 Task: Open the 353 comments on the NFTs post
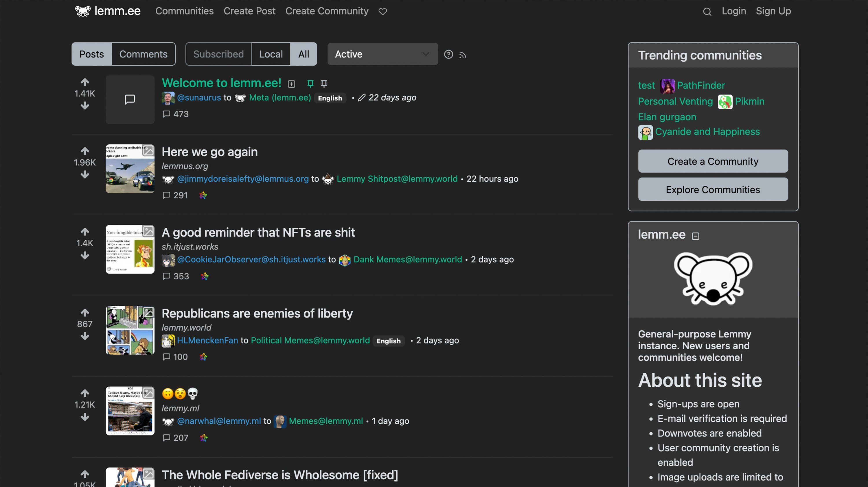tap(176, 276)
